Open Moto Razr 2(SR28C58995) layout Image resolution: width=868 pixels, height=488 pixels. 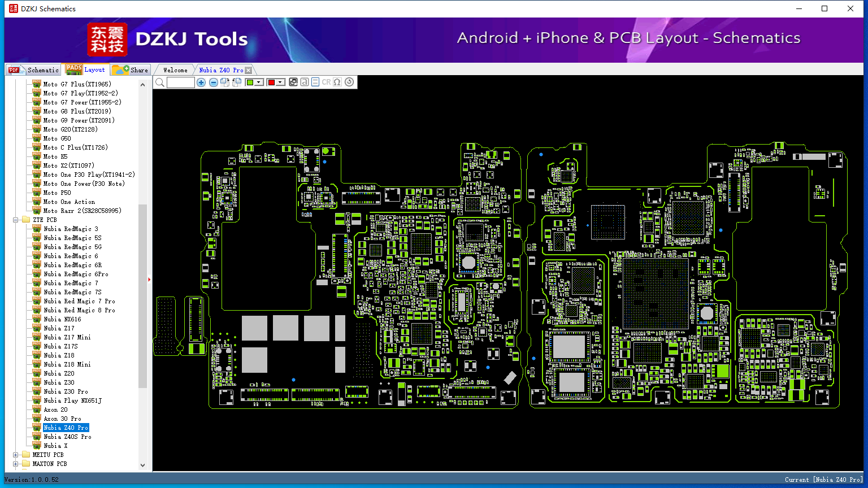[x=83, y=211]
